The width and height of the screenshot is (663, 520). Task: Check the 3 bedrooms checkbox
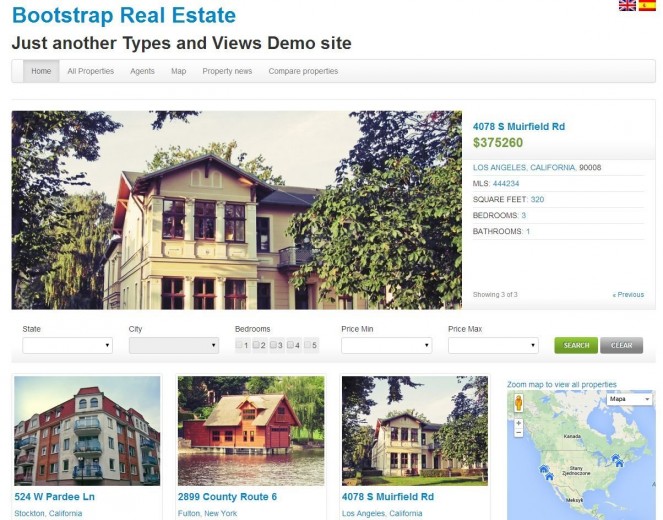click(273, 345)
